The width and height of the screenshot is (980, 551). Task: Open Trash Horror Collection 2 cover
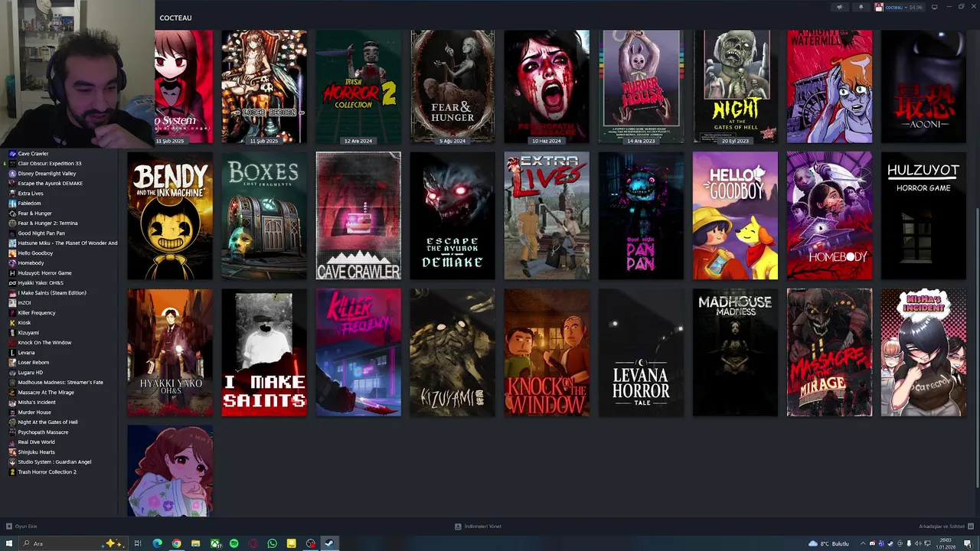358,86
